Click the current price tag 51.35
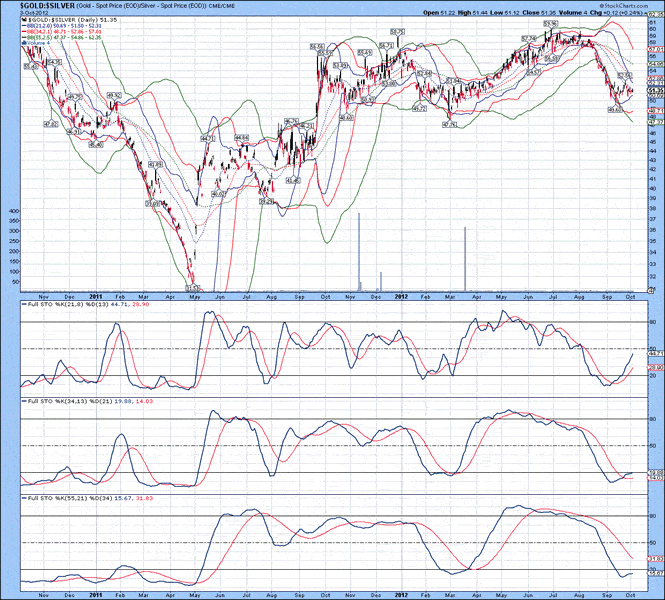This screenshot has height=600, width=665. coord(656,90)
